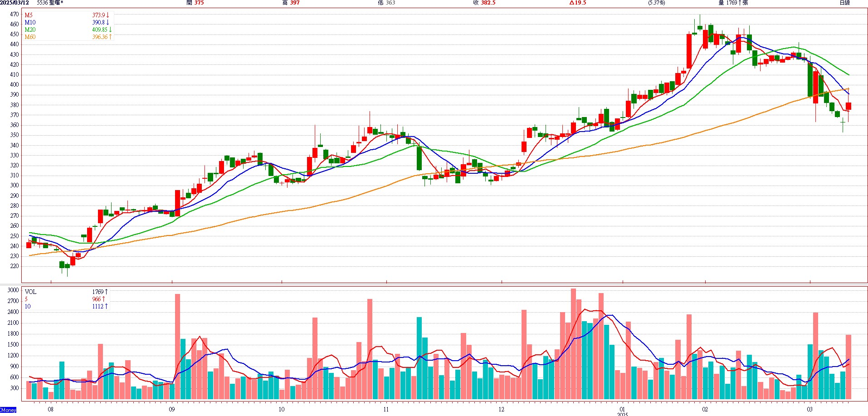Image resolution: width=868 pixels, height=416 pixels.
Task: Select the orange M60 legend entry
Action: click(30, 37)
